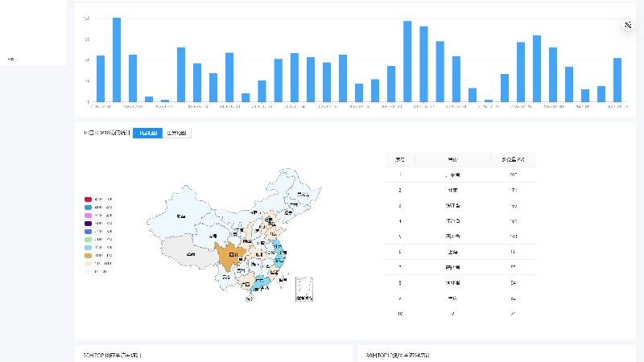Click the orange Sichuan province on the map

[230, 256]
